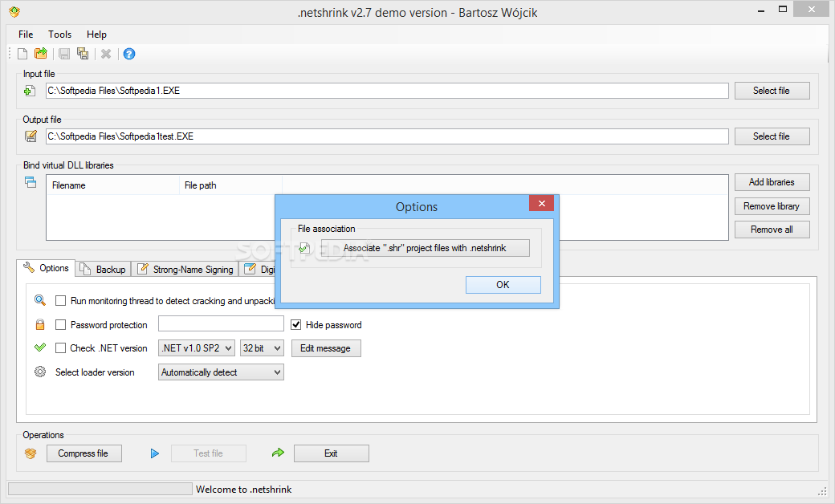Image resolution: width=835 pixels, height=504 pixels.
Task: Open help with the blue question mark icon
Action: pyautogui.click(x=129, y=54)
